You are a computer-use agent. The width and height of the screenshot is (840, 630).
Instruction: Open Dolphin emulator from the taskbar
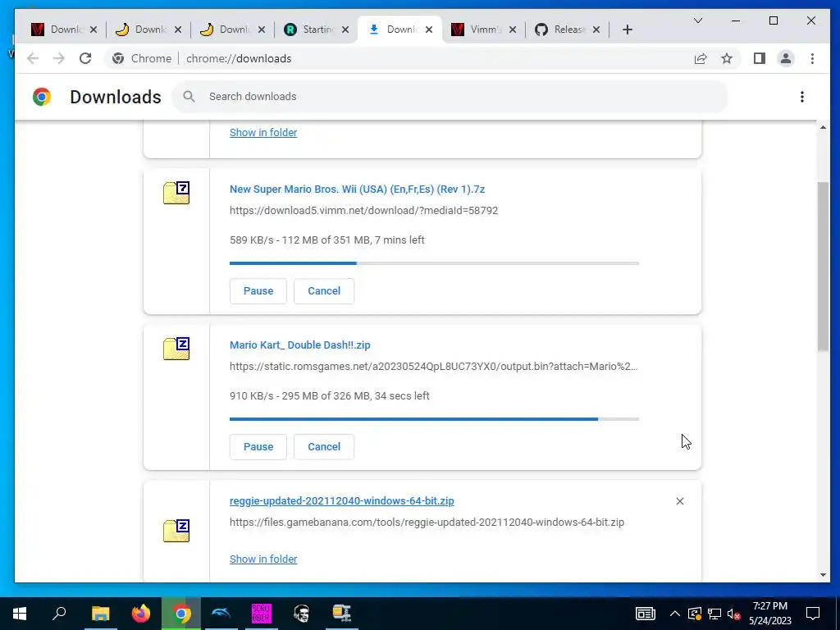click(x=221, y=614)
